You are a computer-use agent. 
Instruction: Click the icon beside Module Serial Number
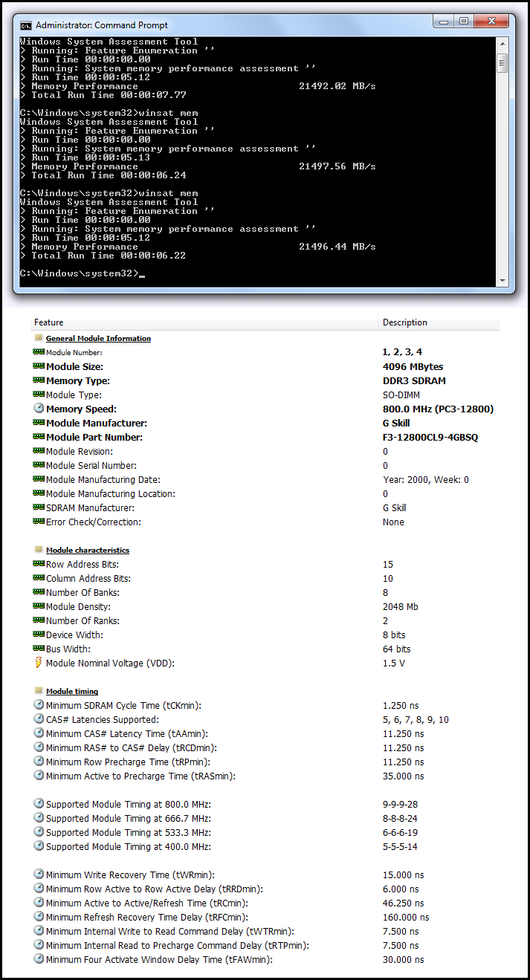click(x=39, y=465)
